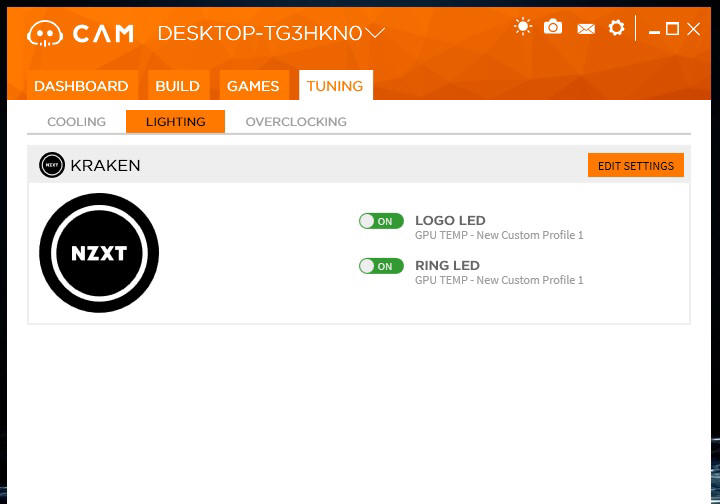Close the CAM window
Screen dimensions: 720x504
pyautogui.click(x=693, y=29)
